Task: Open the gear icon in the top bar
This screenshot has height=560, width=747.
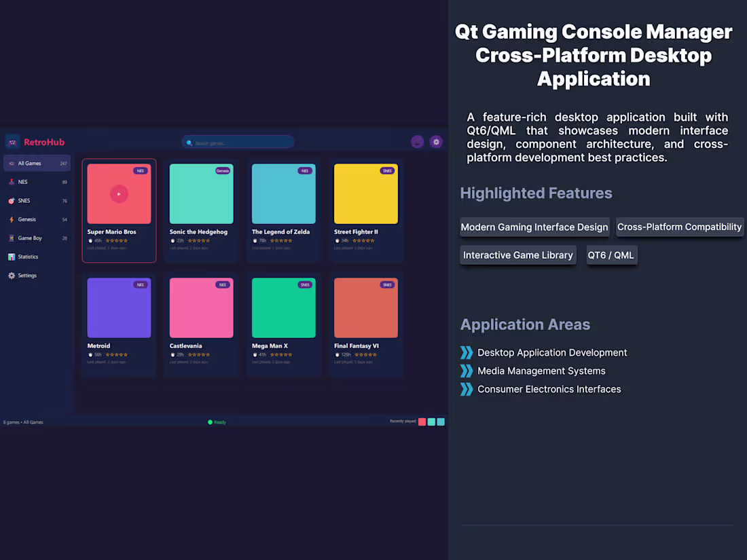Action: tap(436, 141)
